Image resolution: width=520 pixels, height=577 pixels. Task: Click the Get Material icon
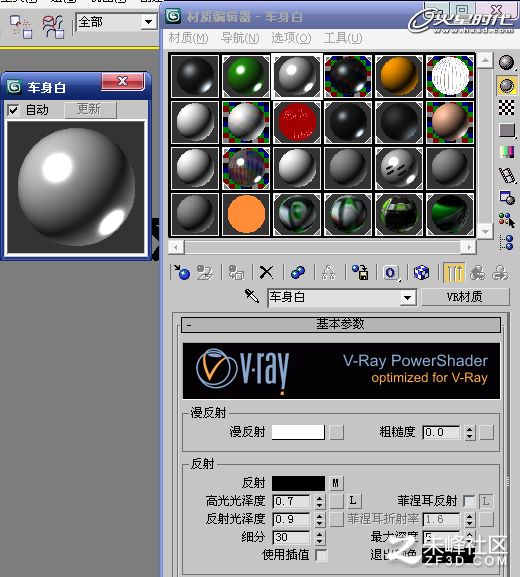click(x=181, y=273)
